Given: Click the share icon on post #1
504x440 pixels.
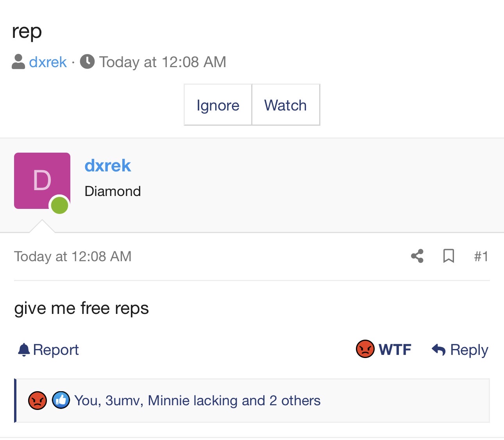Looking at the screenshot, I should pos(417,256).
